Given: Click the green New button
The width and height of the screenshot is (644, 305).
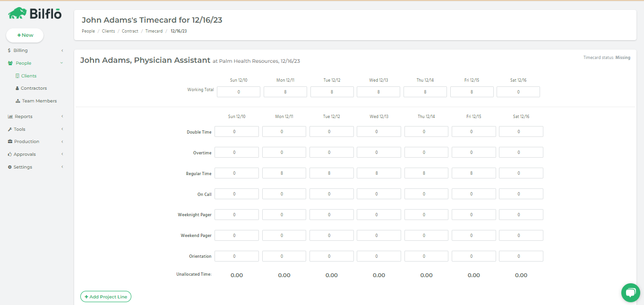Looking at the screenshot, I should point(25,35).
